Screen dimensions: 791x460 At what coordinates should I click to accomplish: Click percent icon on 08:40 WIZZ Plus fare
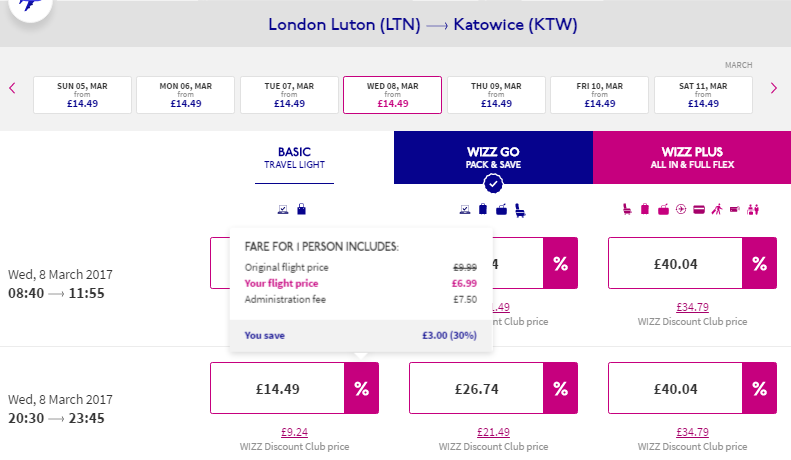[760, 263]
